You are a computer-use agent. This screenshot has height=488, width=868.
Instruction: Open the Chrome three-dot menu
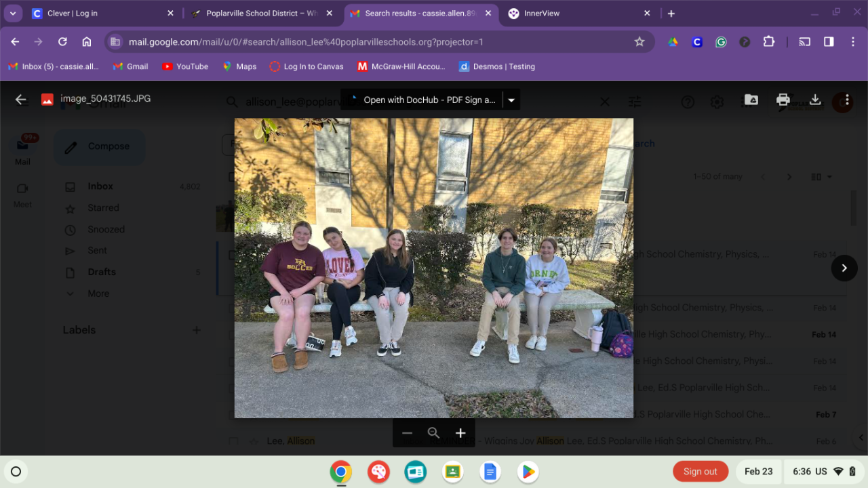point(853,42)
